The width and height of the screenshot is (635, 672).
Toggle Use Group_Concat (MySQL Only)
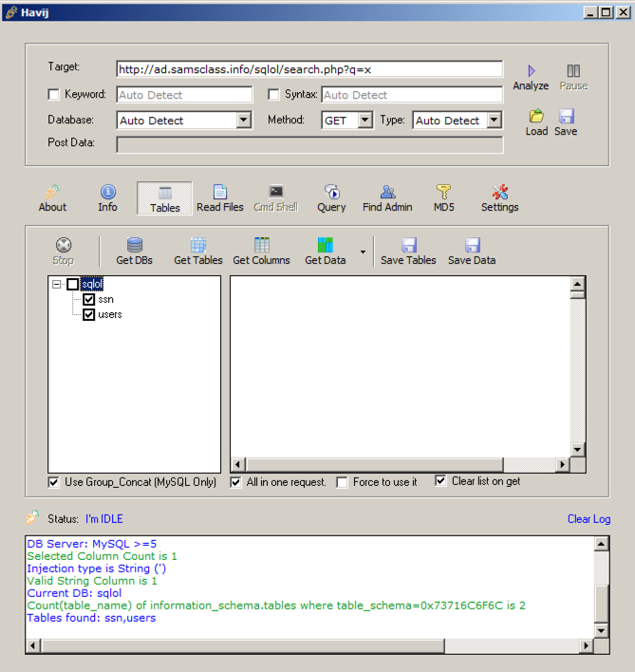[x=53, y=482]
